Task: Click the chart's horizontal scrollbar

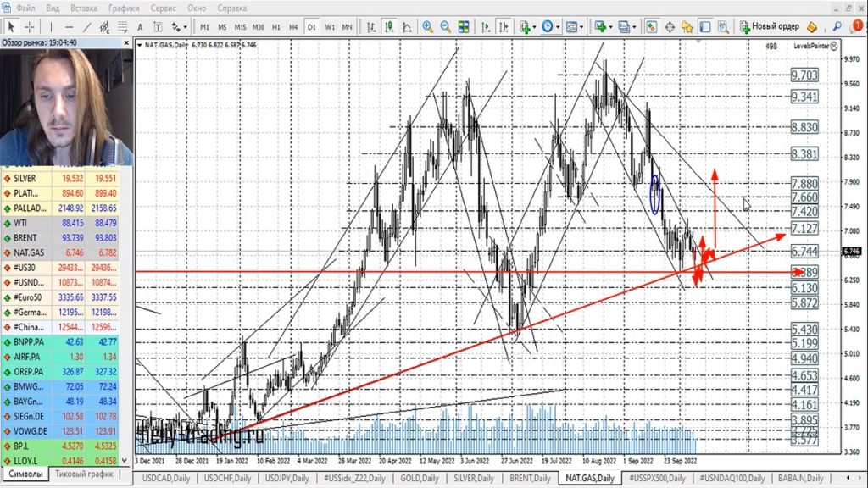Action: click(x=424, y=464)
